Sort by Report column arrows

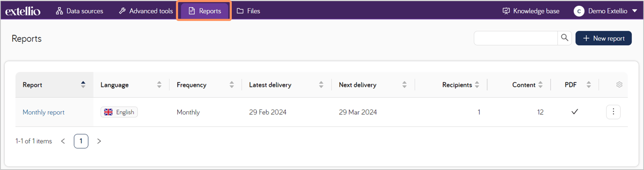click(x=83, y=85)
